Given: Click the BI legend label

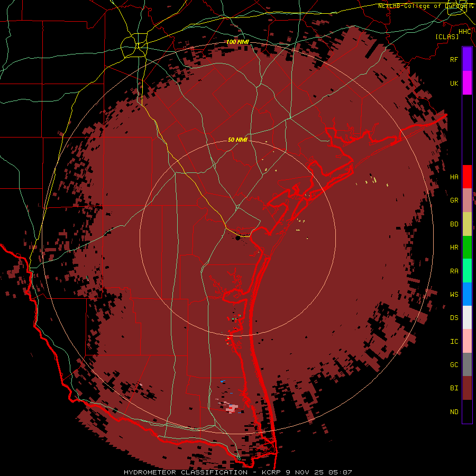Looking at the screenshot, I should pyautogui.click(x=454, y=388).
